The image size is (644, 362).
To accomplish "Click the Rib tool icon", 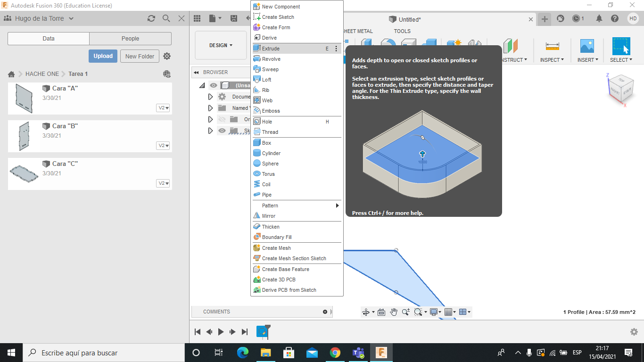I will (x=257, y=90).
